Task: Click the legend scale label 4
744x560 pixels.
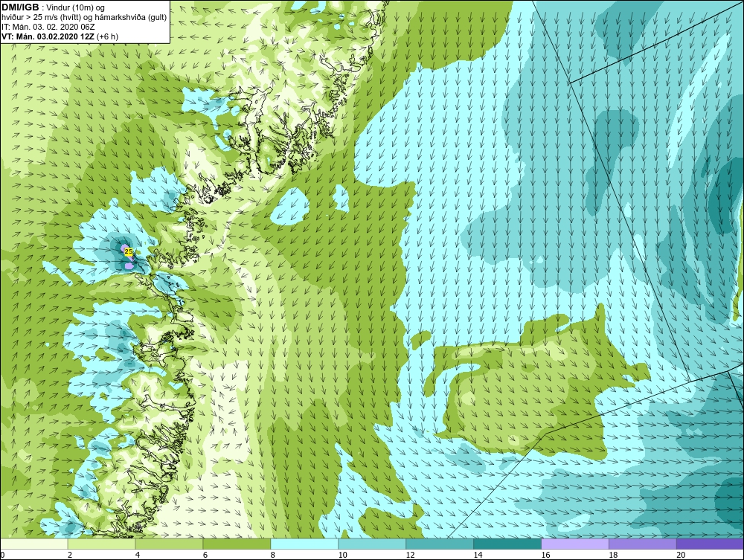Action: 138,555
